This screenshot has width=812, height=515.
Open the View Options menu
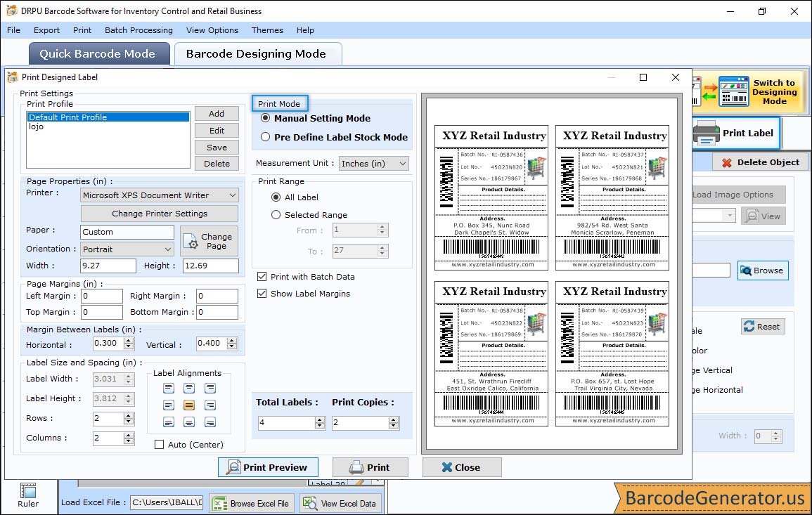point(212,30)
